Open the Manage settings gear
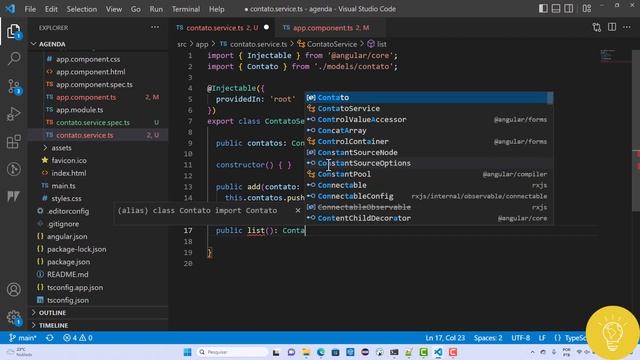The width and height of the screenshot is (640, 360). point(13,317)
